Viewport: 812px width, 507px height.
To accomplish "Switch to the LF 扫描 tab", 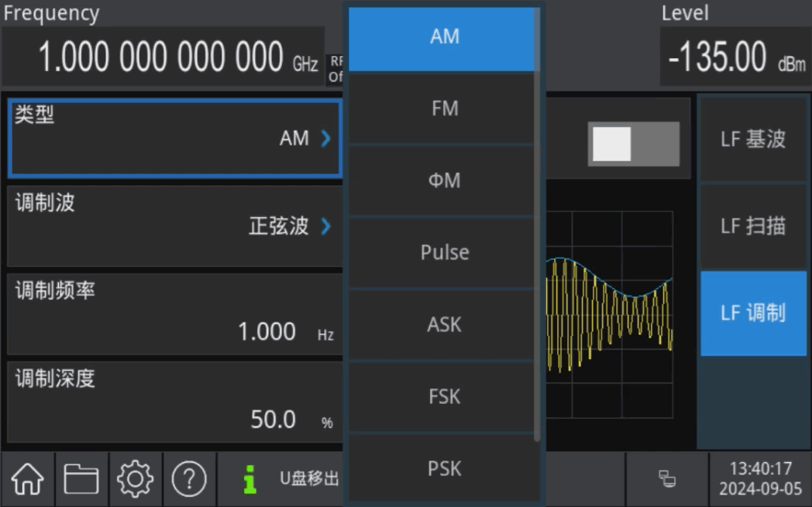I will coord(753,226).
